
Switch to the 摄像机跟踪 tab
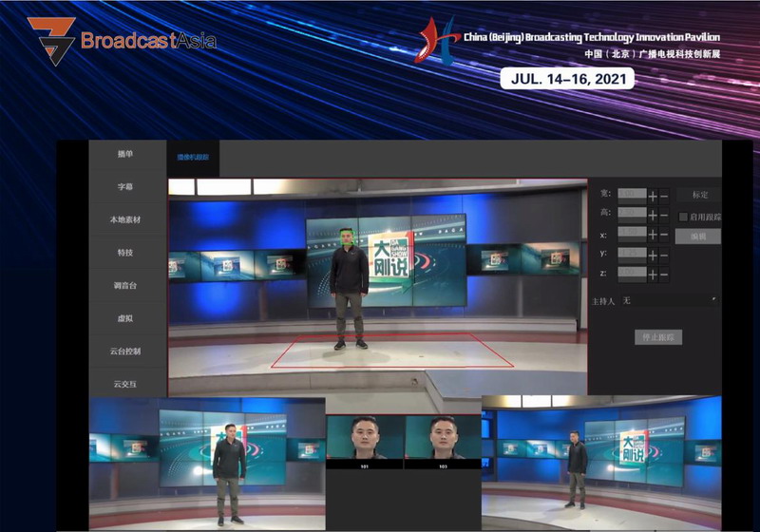tap(193, 157)
